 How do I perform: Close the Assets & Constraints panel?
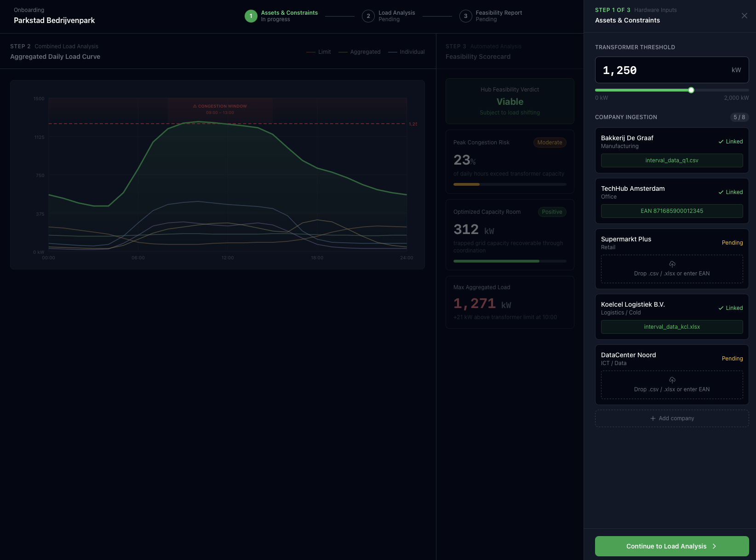point(744,16)
